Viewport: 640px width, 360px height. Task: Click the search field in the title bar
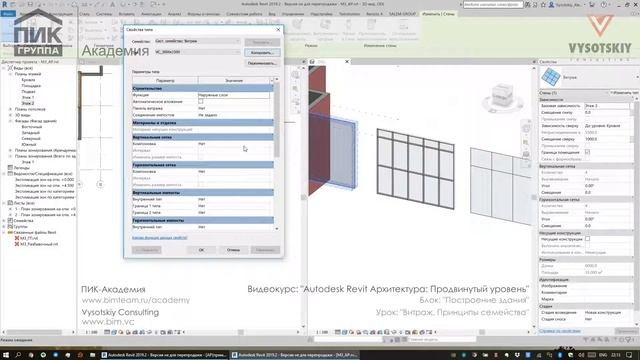tap(493, 4)
